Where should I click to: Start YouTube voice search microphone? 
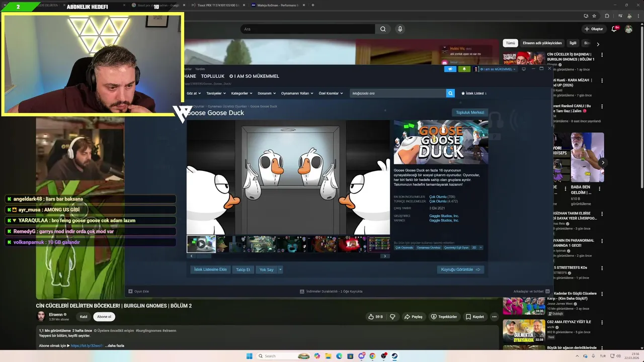point(400,29)
